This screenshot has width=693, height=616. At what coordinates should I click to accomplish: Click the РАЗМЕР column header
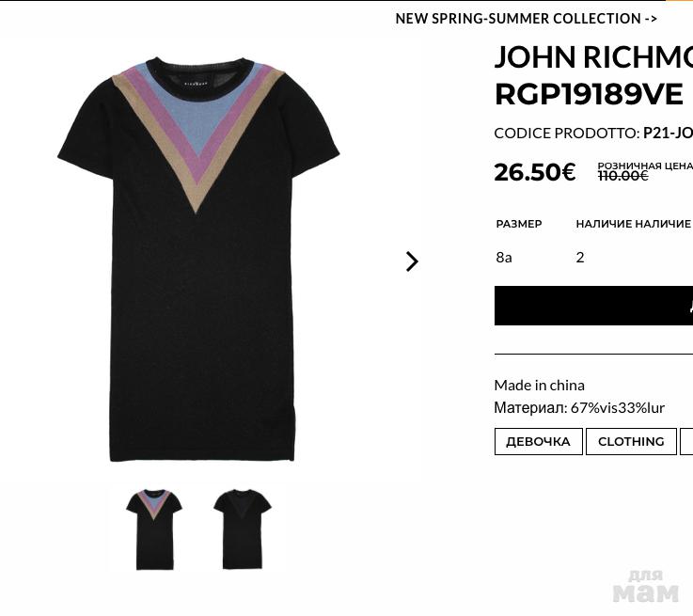click(519, 224)
